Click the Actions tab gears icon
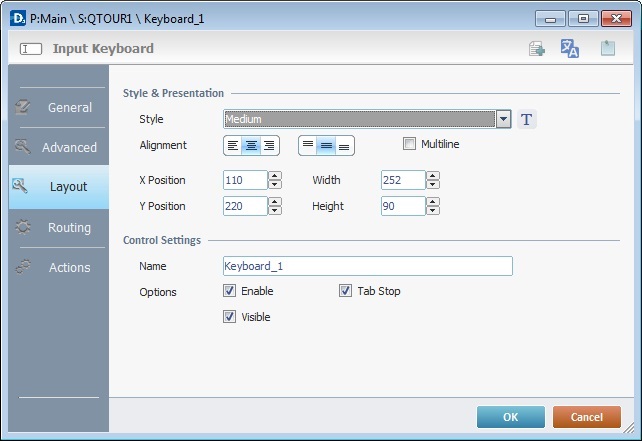The height and width of the screenshot is (441, 642). pos(23,267)
